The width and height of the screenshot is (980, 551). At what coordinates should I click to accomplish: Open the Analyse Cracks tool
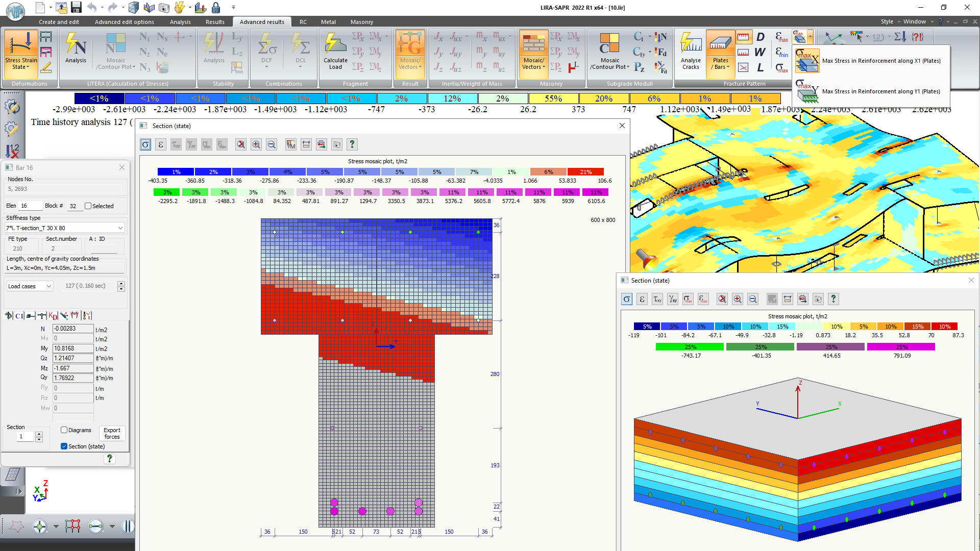click(x=691, y=51)
